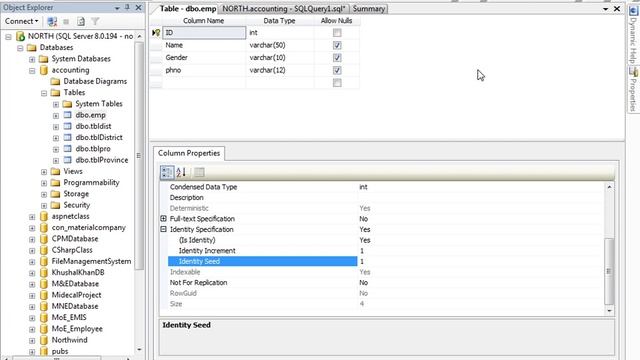Select the pubs database
The image size is (640, 360).
pos(60,351)
